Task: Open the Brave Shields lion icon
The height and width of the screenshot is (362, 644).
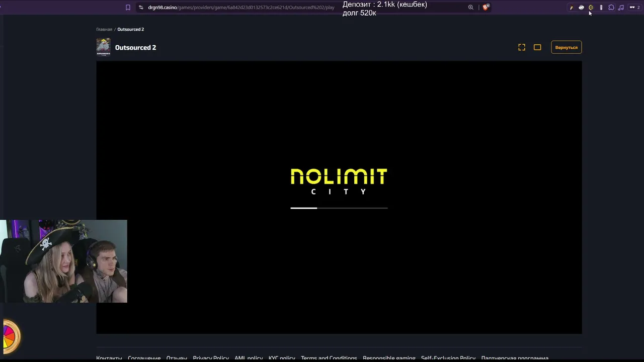Action: click(x=486, y=8)
